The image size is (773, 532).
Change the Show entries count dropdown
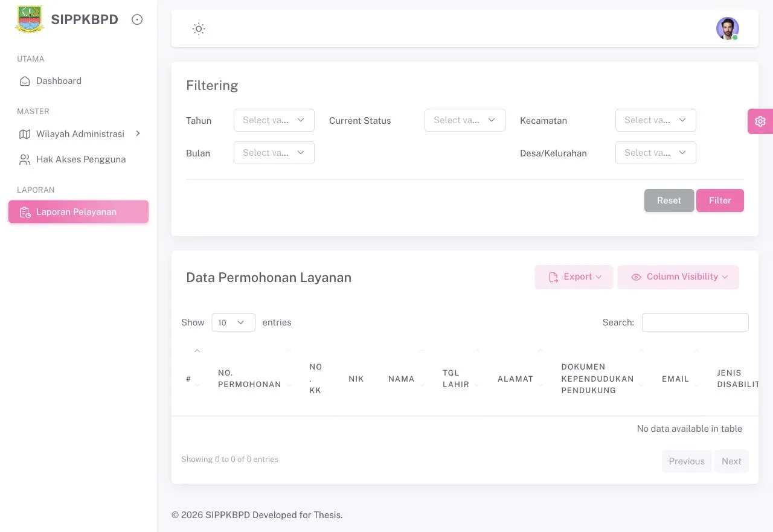[233, 322]
